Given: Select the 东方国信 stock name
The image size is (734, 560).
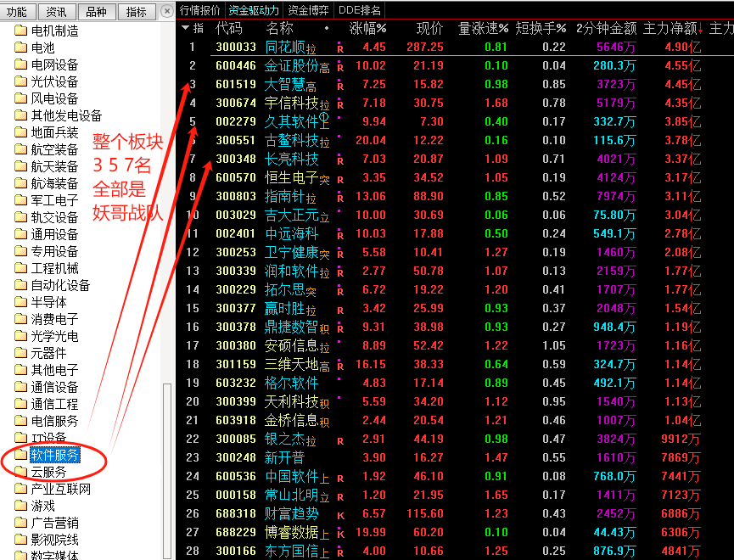Looking at the screenshot, I should pos(291,552).
